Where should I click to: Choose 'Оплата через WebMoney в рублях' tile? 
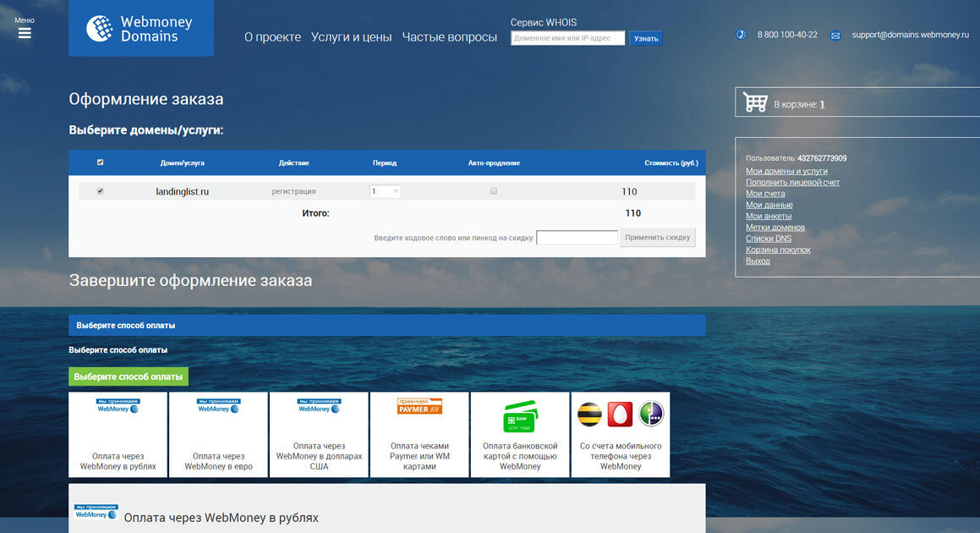pos(118,435)
